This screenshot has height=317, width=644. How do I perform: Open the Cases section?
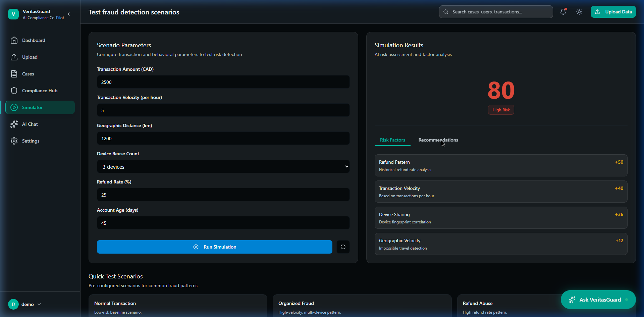click(28, 74)
